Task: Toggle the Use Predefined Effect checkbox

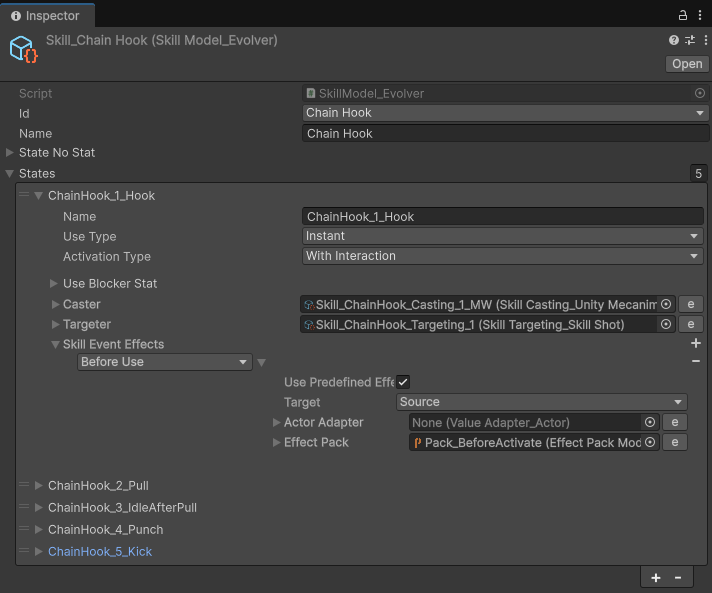Action: (x=403, y=382)
